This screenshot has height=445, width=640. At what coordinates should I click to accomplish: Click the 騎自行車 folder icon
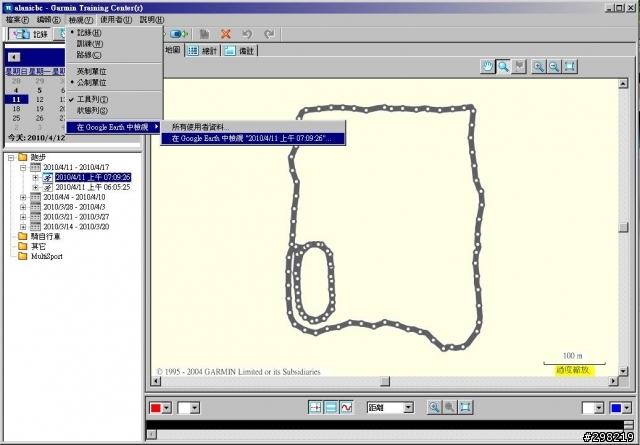click(23, 236)
